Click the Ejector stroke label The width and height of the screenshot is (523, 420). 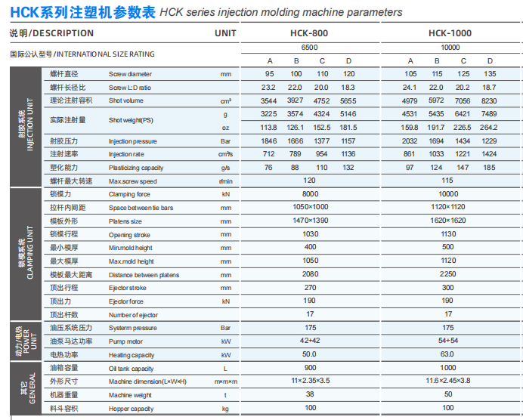coord(128,288)
